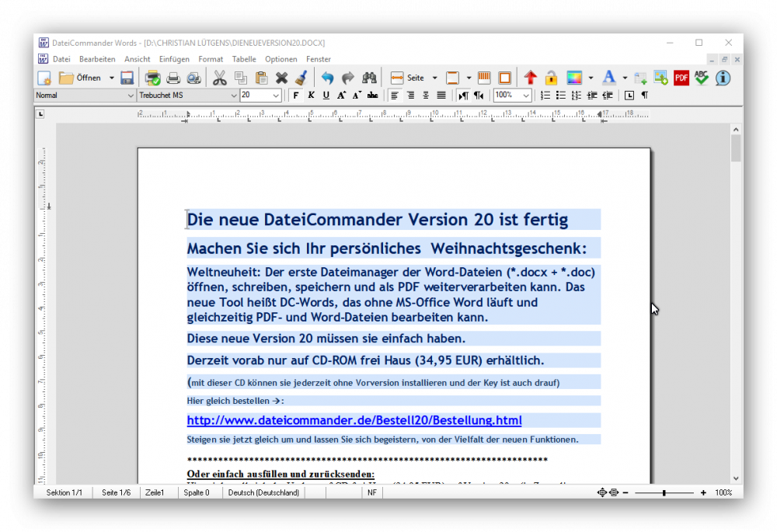Open the font size 20 dropdown

click(x=277, y=96)
